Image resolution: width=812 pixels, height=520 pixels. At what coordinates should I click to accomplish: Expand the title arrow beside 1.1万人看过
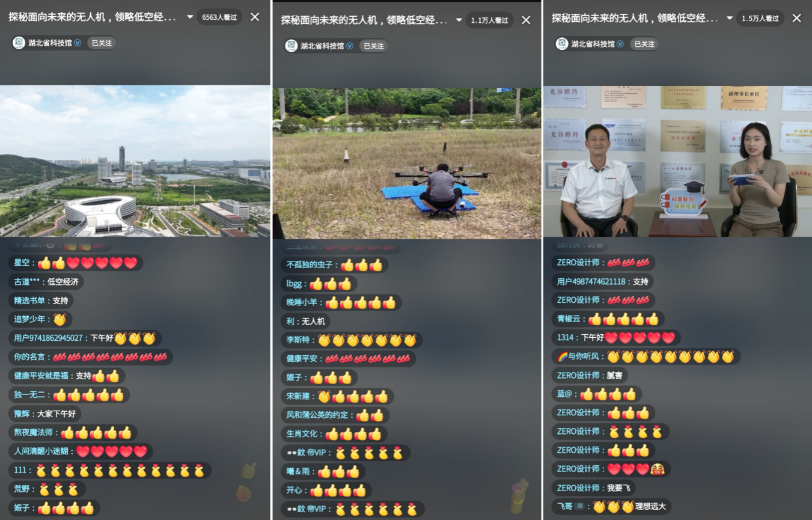[459, 20]
